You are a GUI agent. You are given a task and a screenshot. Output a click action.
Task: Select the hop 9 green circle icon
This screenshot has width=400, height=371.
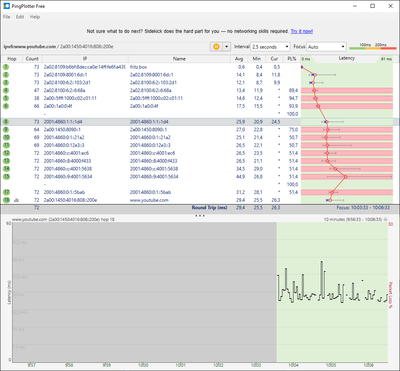click(6, 129)
